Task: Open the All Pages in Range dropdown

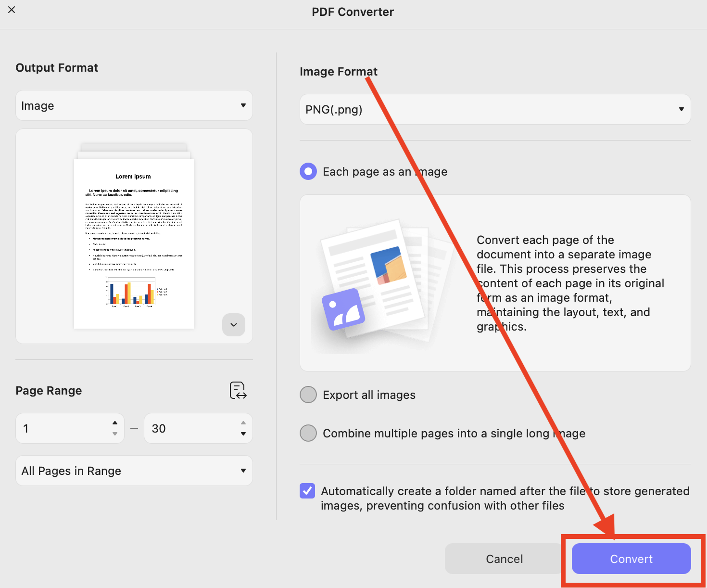Action: [x=134, y=471]
